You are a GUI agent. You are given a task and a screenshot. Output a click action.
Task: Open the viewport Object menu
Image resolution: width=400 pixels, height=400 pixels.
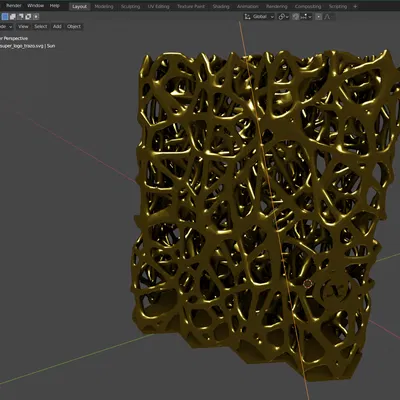74,26
